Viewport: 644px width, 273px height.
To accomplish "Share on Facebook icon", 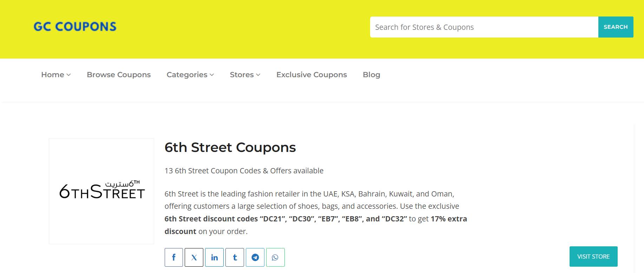I will [173, 257].
